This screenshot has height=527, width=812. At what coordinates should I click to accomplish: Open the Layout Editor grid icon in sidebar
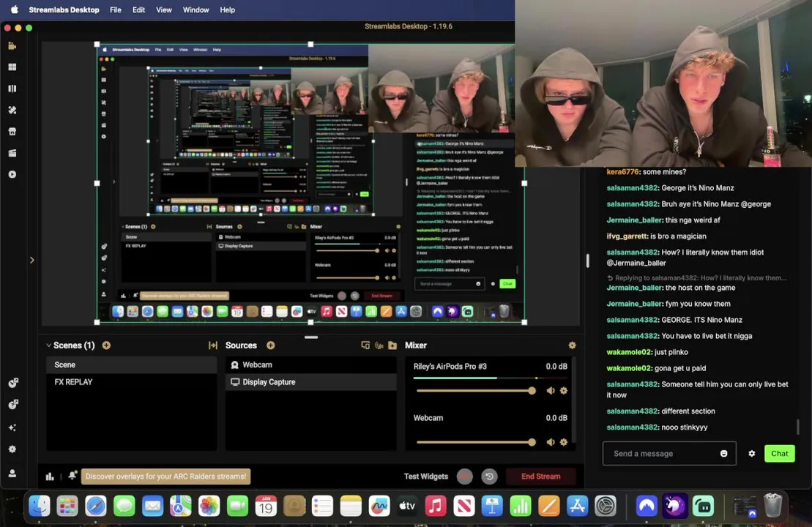pos(12,67)
